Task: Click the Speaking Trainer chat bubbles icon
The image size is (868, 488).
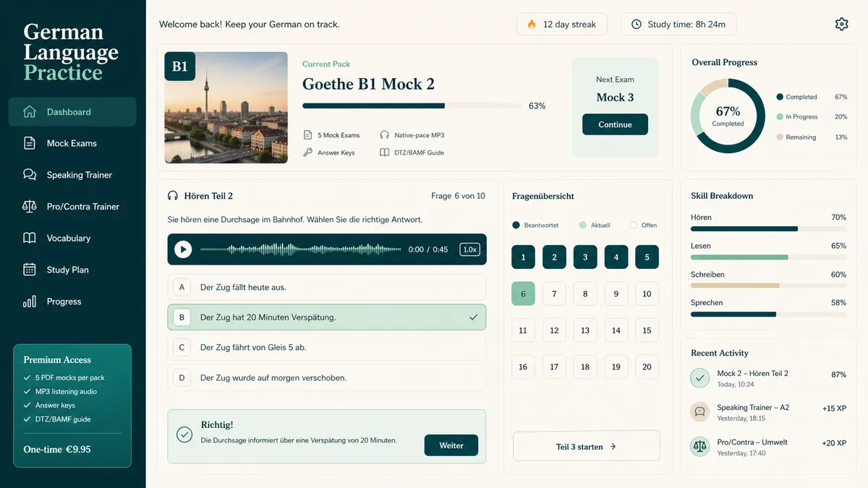Action: (x=30, y=175)
